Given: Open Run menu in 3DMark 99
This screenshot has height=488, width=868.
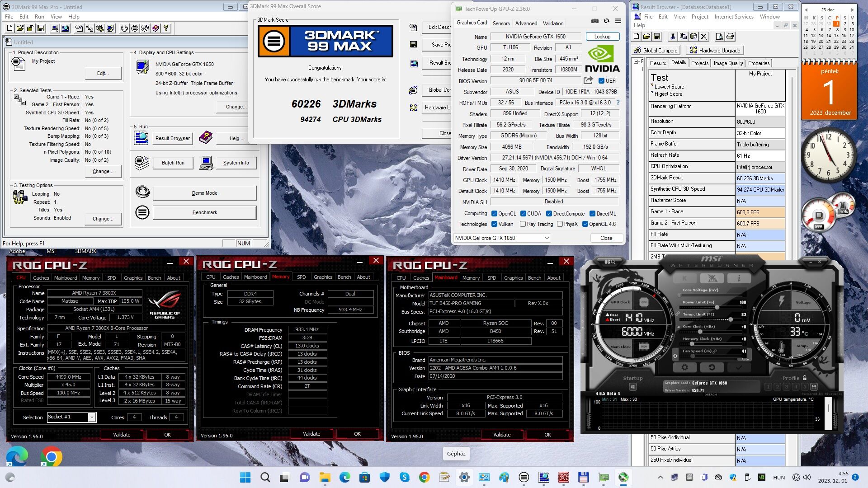Looking at the screenshot, I should tap(39, 17).
